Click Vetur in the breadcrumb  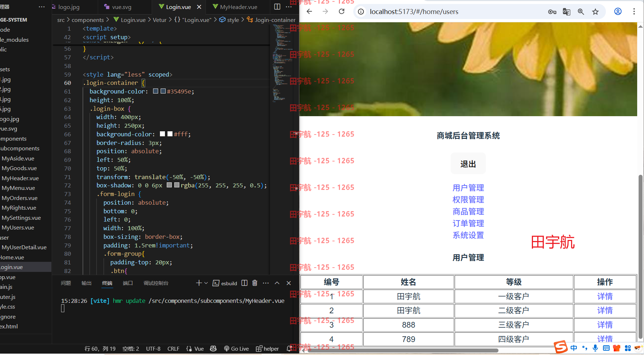(160, 20)
